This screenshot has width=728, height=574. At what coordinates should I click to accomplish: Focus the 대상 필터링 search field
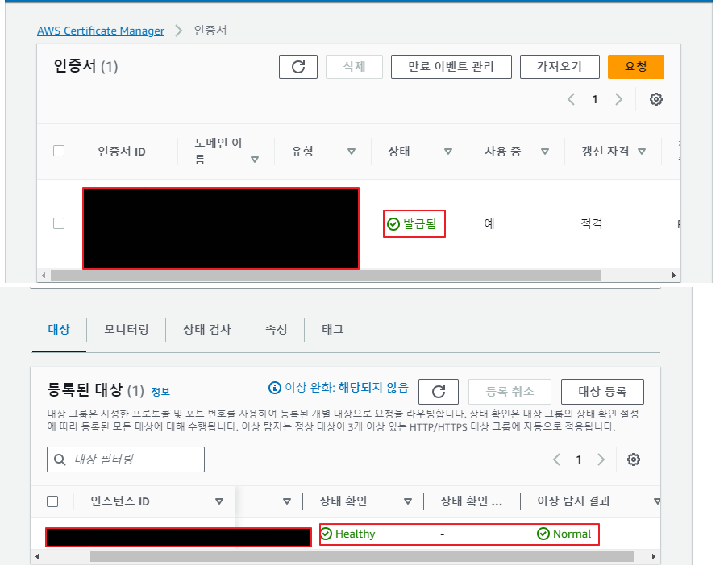tap(126, 460)
